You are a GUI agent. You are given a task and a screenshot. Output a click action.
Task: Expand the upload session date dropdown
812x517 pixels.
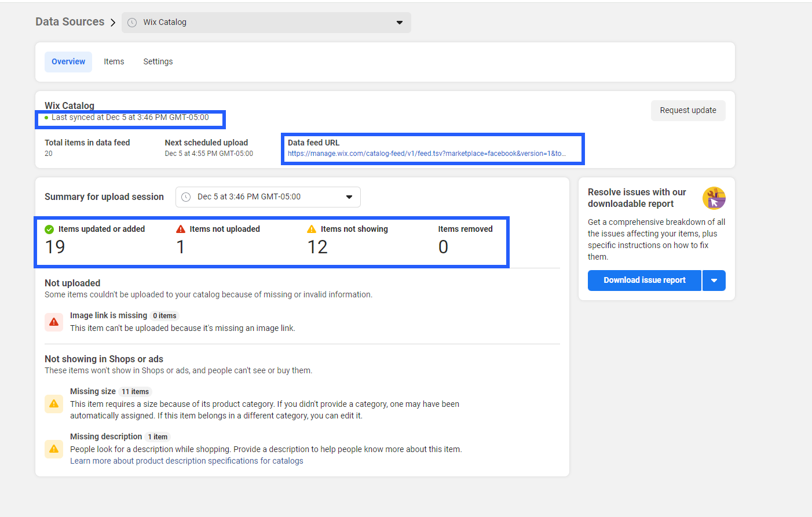[349, 197]
